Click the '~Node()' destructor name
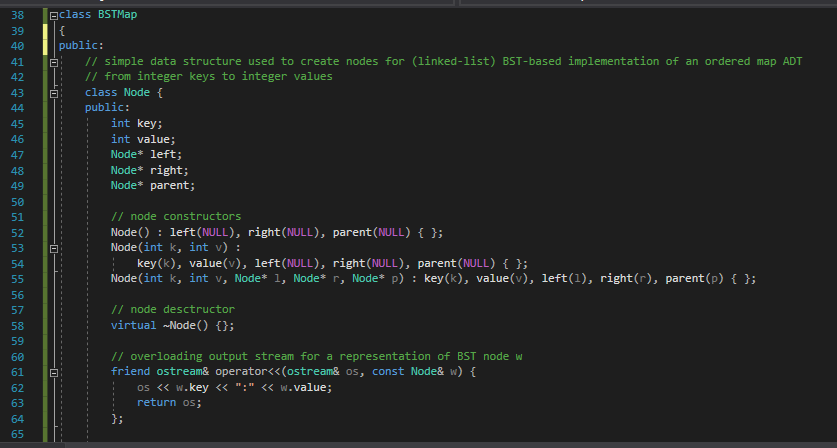This screenshot has width=837, height=448. pos(186,325)
